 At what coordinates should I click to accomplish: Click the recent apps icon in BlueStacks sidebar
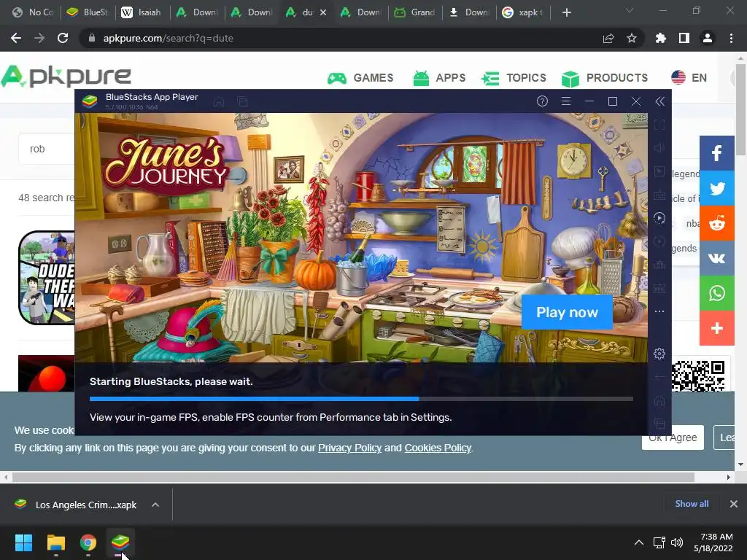click(x=659, y=424)
